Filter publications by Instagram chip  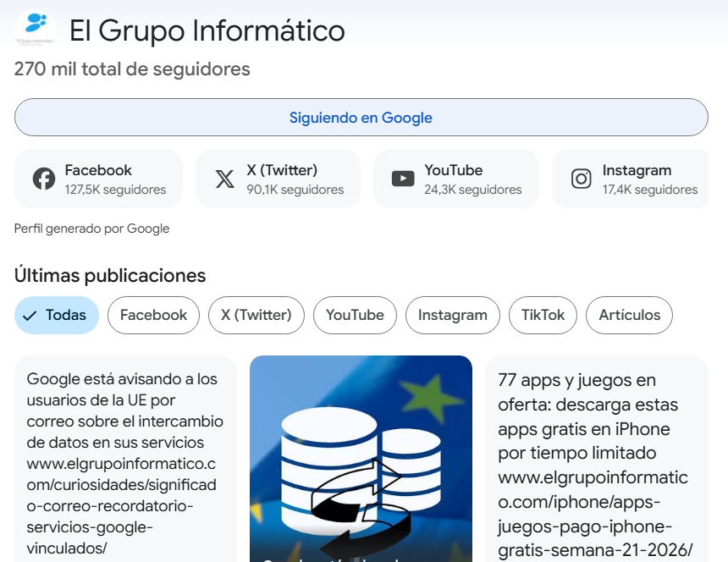[x=453, y=315]
